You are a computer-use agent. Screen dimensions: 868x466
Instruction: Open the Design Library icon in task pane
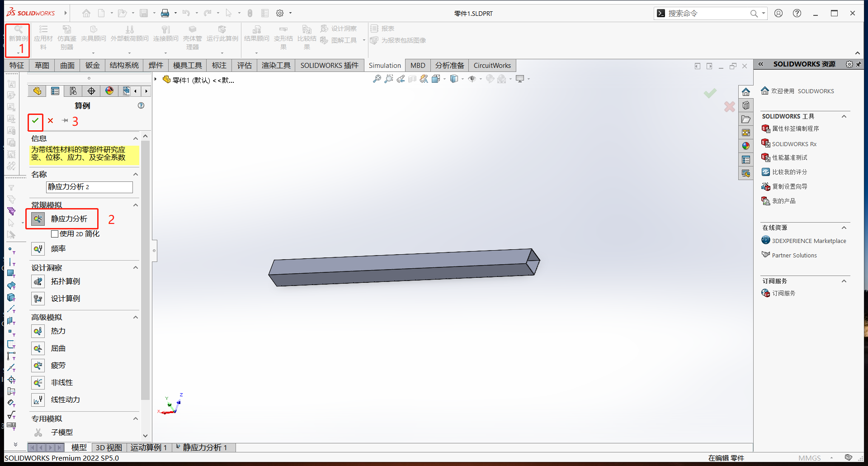click(x=746, y=105)
